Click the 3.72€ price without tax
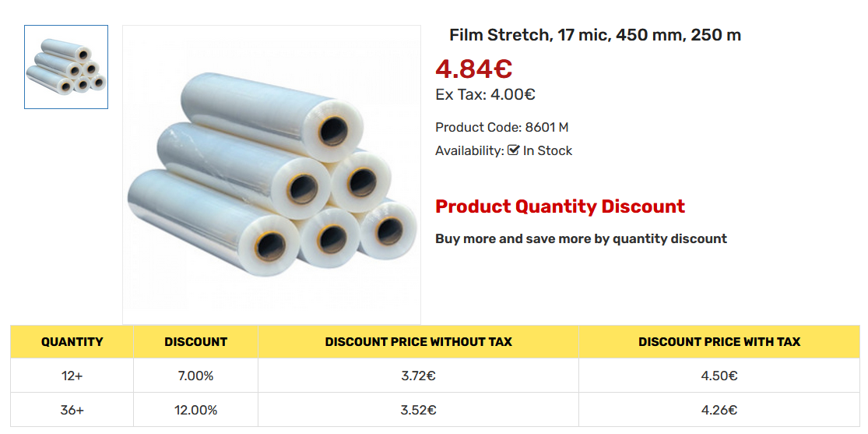 click(x=418, y=376)
